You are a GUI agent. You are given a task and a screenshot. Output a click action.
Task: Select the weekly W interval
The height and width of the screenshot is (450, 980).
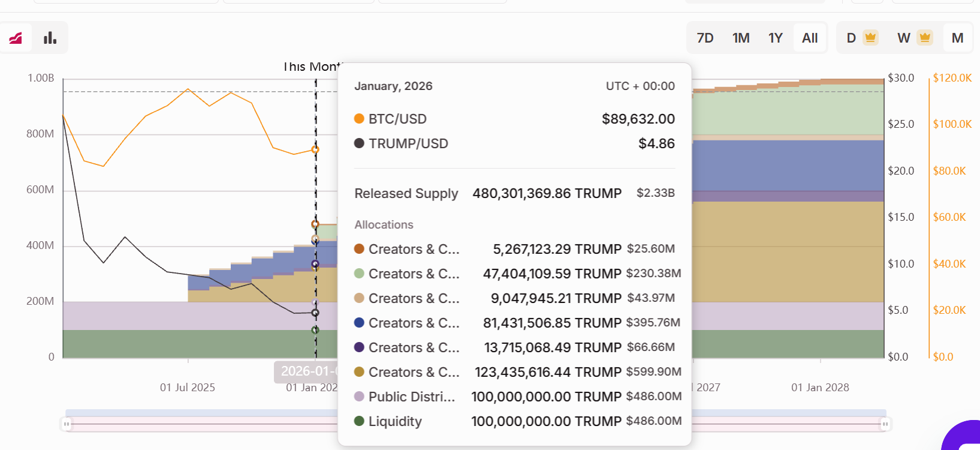point(904,38)
